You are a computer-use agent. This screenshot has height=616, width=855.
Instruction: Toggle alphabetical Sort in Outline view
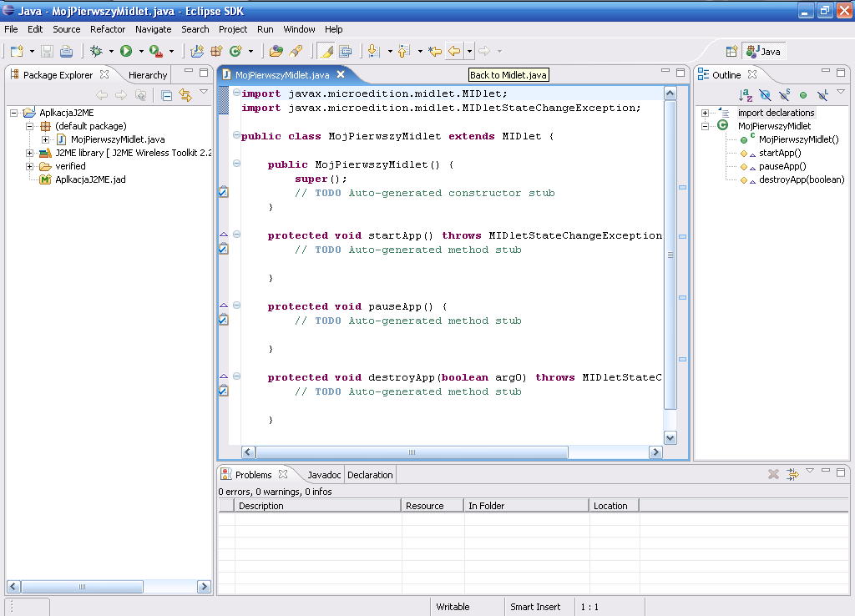[746, 95]
